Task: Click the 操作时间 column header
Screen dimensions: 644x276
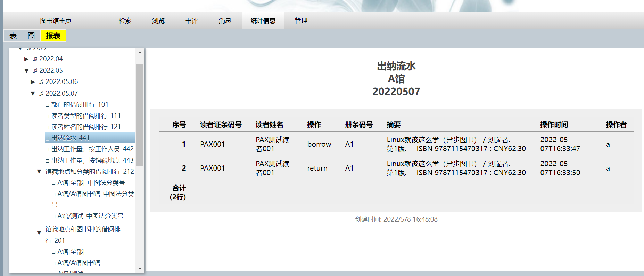Action: pyautogui.click(x=554, y=125)
